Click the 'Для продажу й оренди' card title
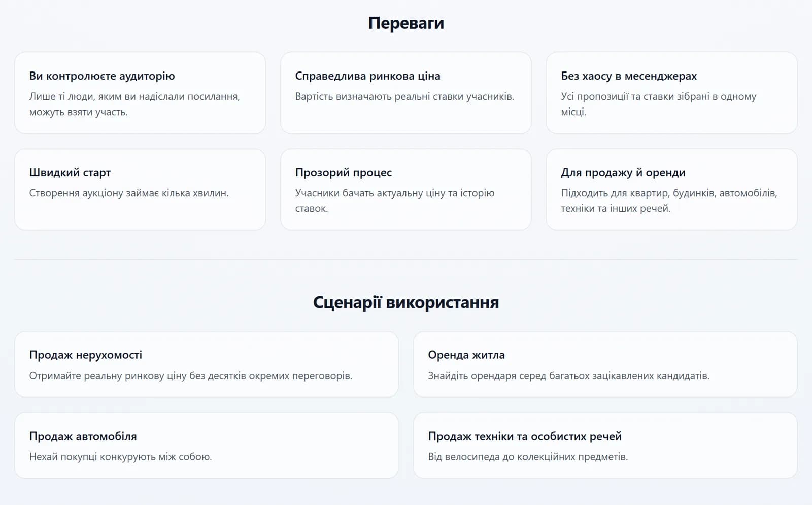 click(623, 173)
